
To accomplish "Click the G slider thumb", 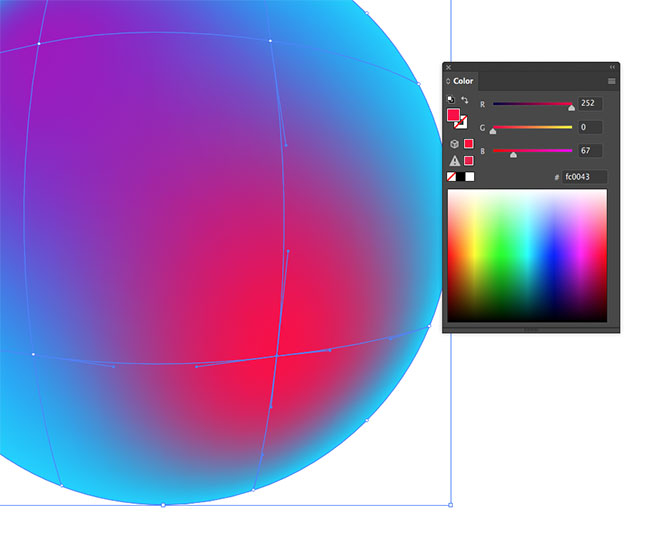I will 493,132.
